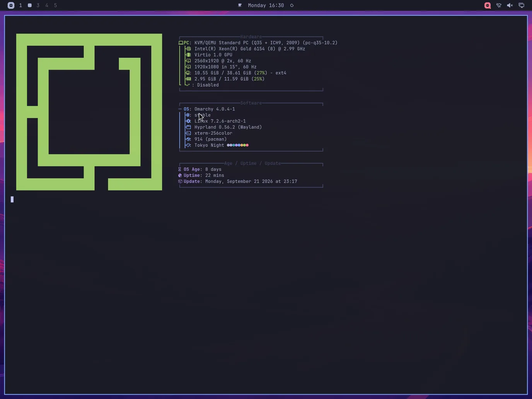Click the display monitor icon in the tray
The image size is (532, 399).
[x=521, y=5]
